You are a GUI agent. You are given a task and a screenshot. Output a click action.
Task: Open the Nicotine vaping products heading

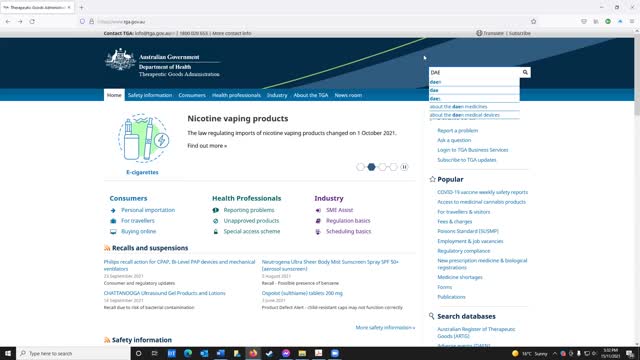[238, 118]
